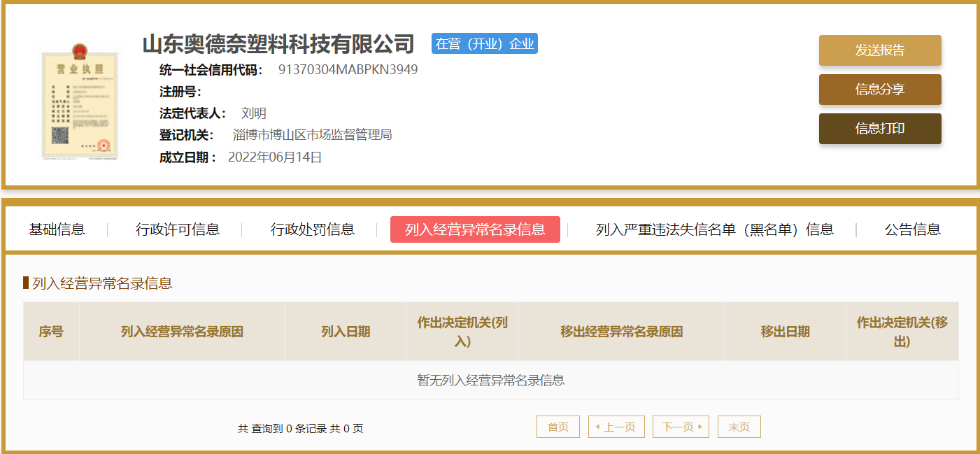This screenshot has height=454, width=980.
Task: Click the 法定代表人 label
Action: (194, 113)
